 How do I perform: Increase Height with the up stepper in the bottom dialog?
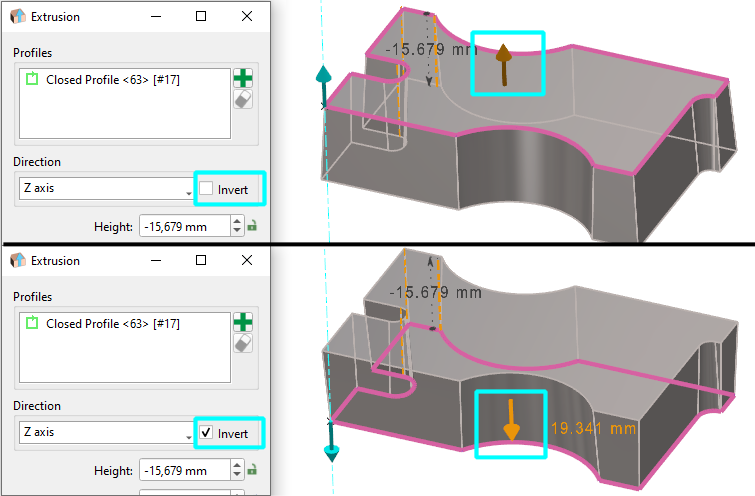pyautogui.click(x=236, y=465)
